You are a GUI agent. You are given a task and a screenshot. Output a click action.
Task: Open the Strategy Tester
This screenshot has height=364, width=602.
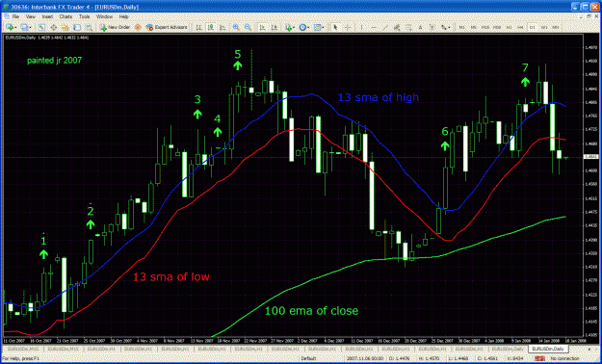[89, 27]
